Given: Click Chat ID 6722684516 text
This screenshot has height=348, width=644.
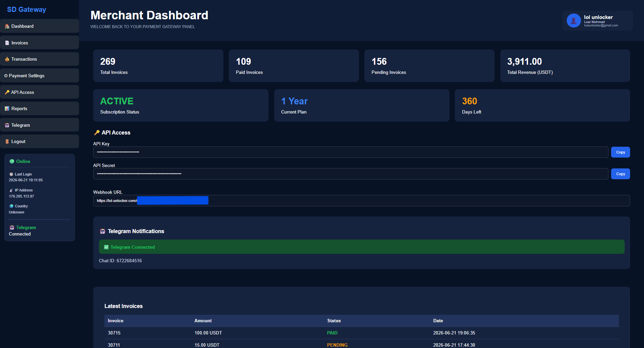Looking at the screenshot, I should [120, 261].
